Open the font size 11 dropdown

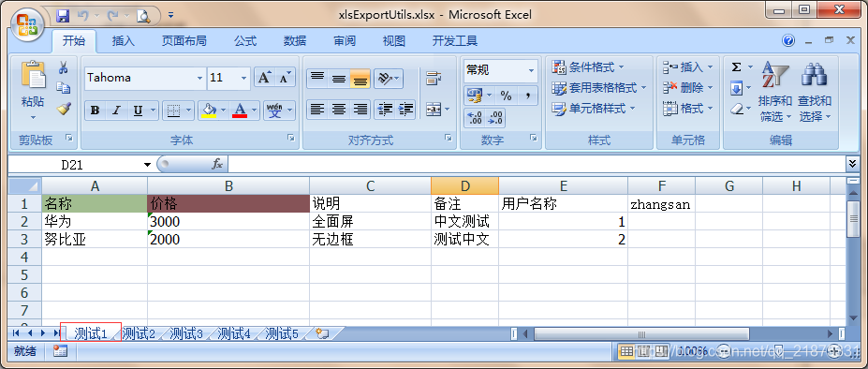244,78
